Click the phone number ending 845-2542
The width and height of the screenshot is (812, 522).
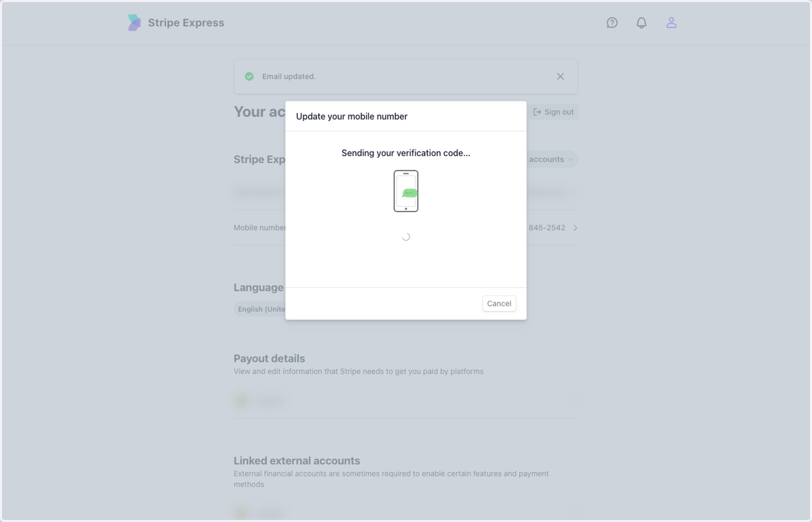pos(547,228)
